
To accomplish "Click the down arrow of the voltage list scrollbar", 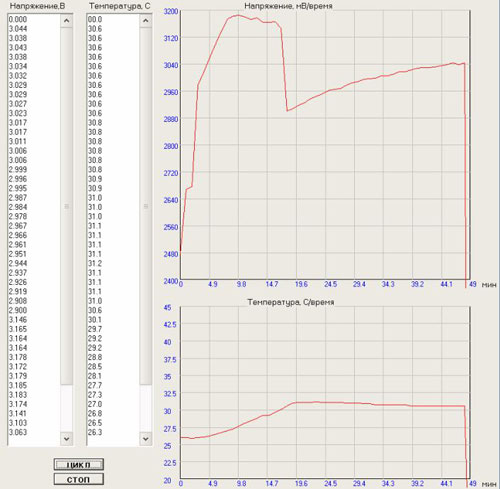I will 66,439.
